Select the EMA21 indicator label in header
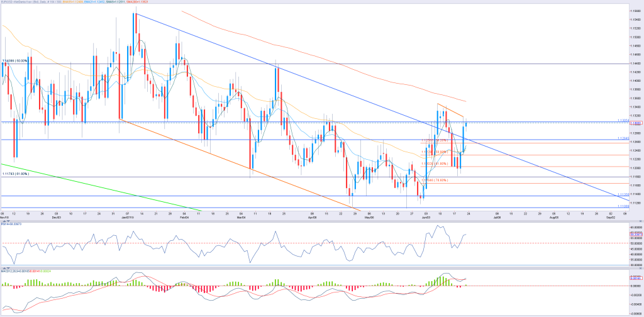This screenshot has height=317, width=644. pyautogui.click(x=94, y=2)
